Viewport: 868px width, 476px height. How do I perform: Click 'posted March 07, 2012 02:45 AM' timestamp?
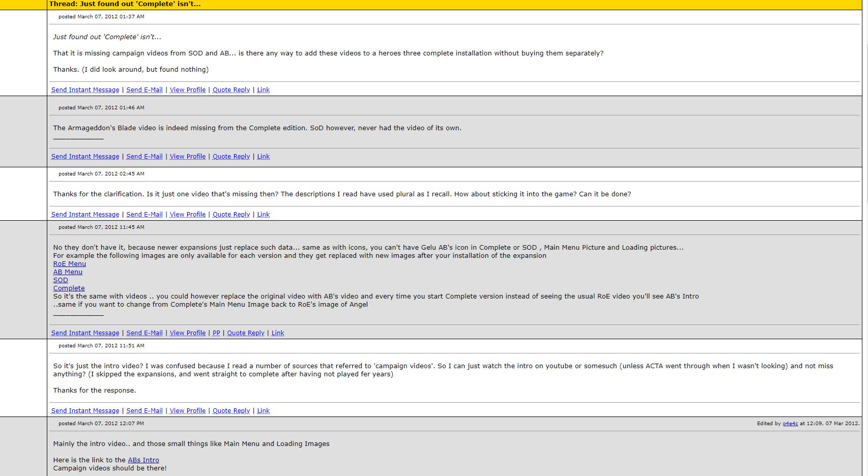pos(101,174)
